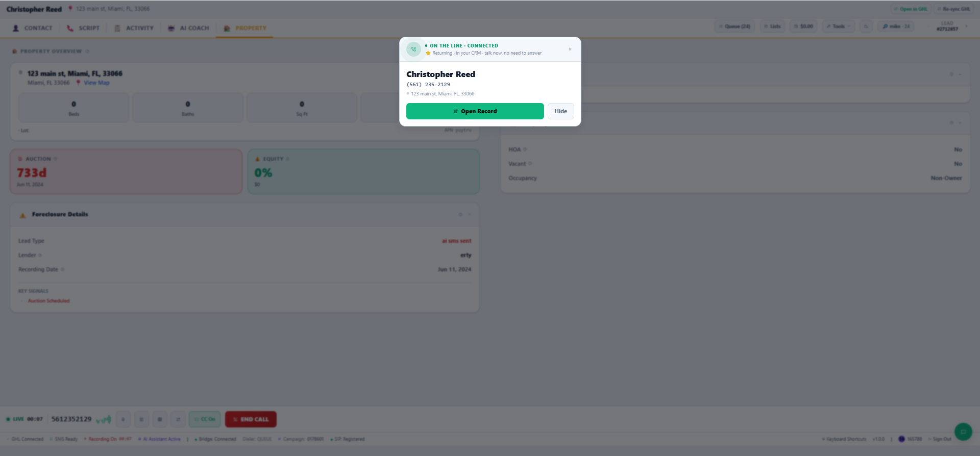Close the incoming call popup

coord(570,49)
